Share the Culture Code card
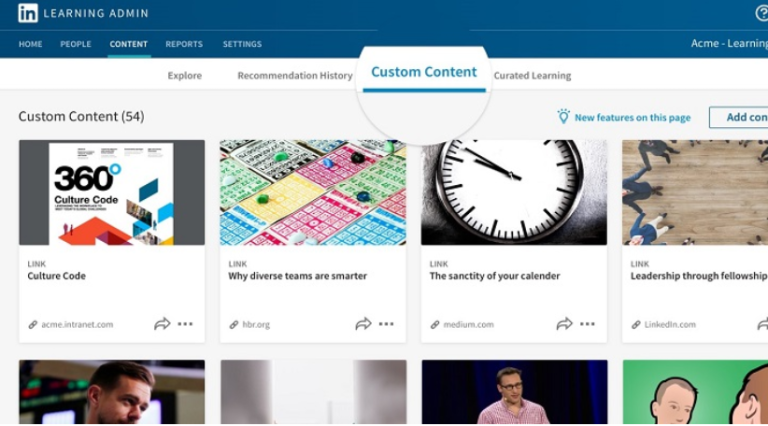Viewport: 768px width, 426px height. pyautogui.click(x=162, y=324)
